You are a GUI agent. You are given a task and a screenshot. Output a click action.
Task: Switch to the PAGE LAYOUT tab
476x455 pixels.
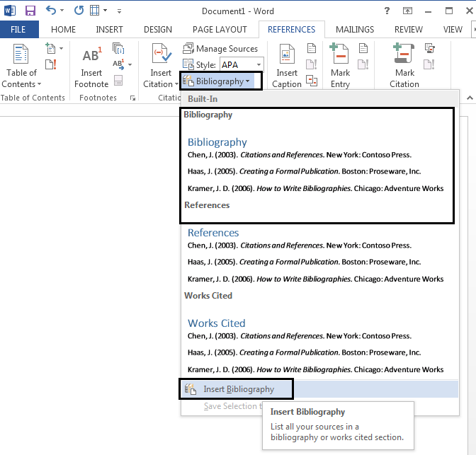pyautogui.click(x=220, y=30)
